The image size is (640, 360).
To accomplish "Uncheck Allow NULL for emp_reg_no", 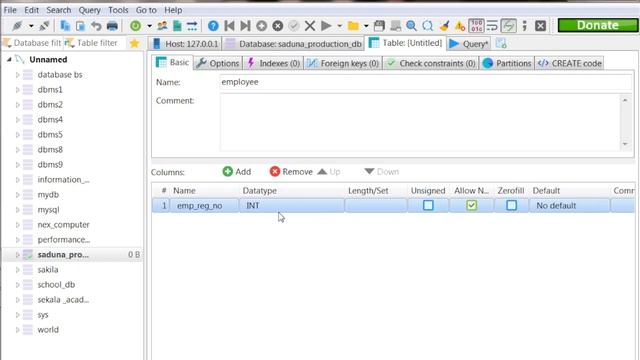I will pyautogui.click(x=472, y=205).
